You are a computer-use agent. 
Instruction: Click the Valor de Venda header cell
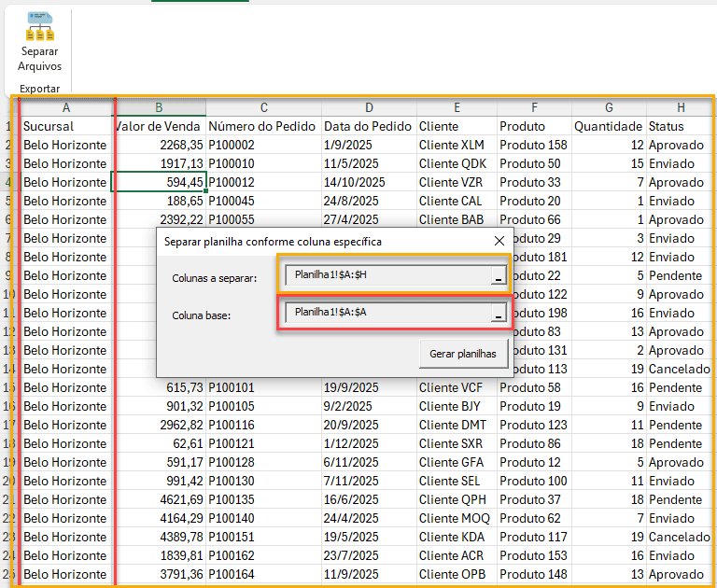159,126
